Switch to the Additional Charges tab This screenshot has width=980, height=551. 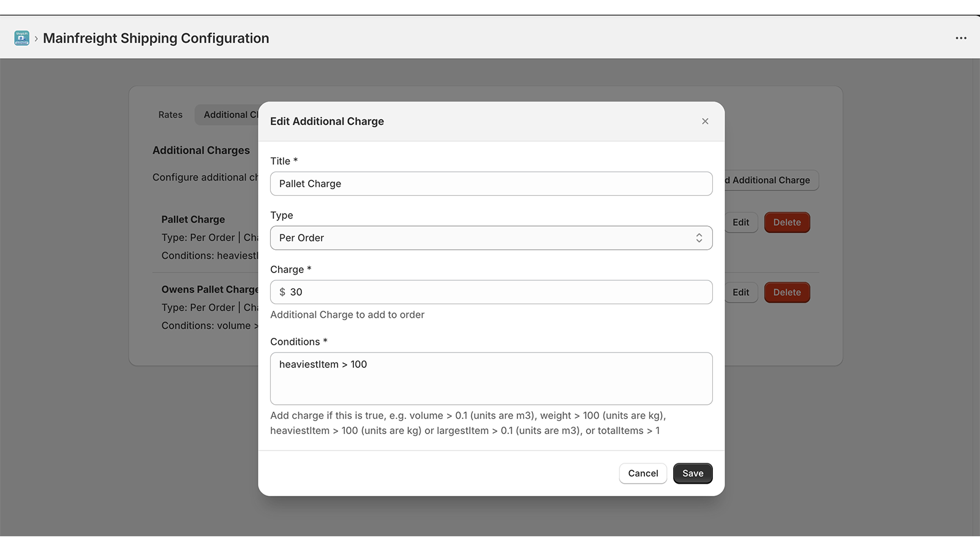(230, 114)
